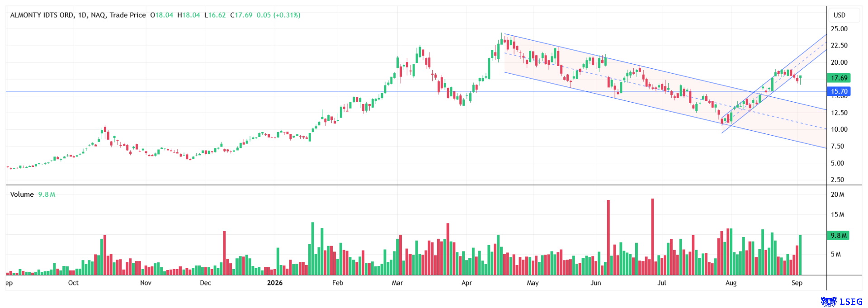Click the tallest red volume bar in July
868x308 pixels.
[652, 237]
